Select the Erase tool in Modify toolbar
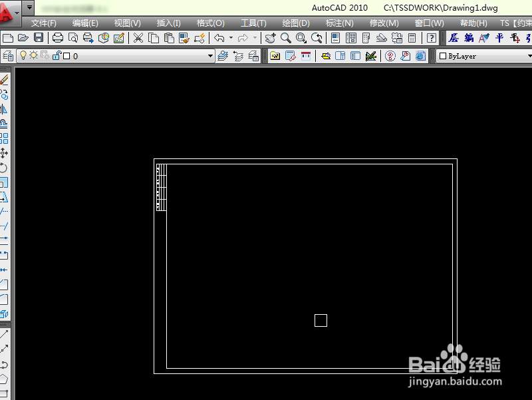 click(4, 80)
